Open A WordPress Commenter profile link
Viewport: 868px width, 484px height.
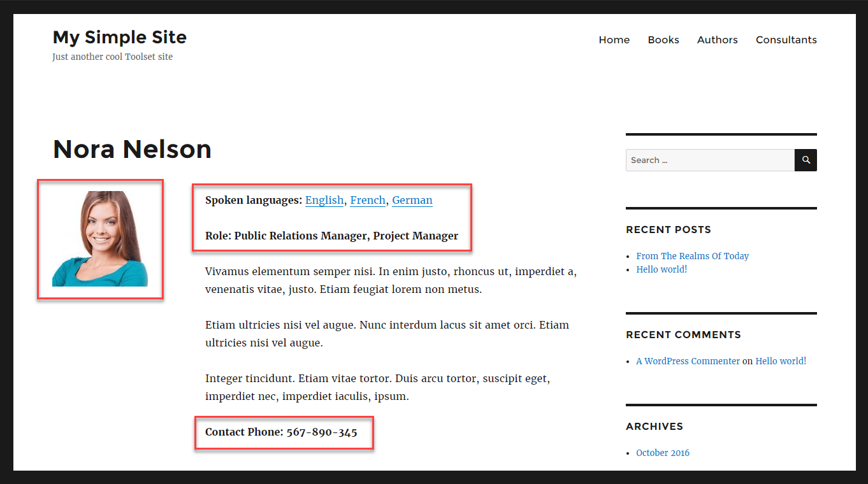pyautogui.click(x=688, y=360)
